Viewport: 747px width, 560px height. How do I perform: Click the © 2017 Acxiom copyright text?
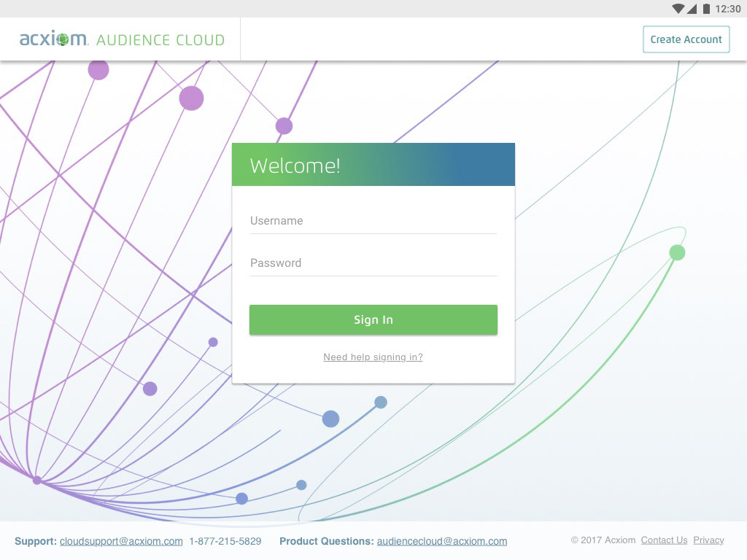[x=603, y=540]
